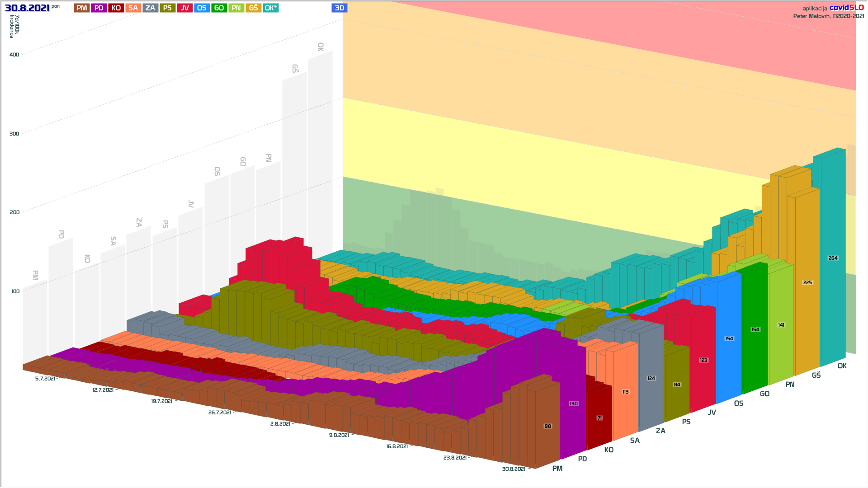
Task: Toggle the KO dark red region button
Action: (116, 8)
